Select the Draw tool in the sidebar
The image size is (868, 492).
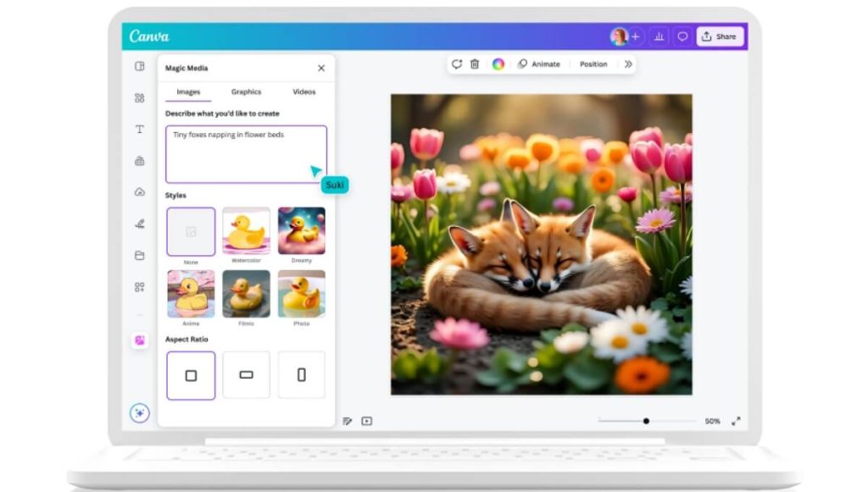tap(138, 224)
